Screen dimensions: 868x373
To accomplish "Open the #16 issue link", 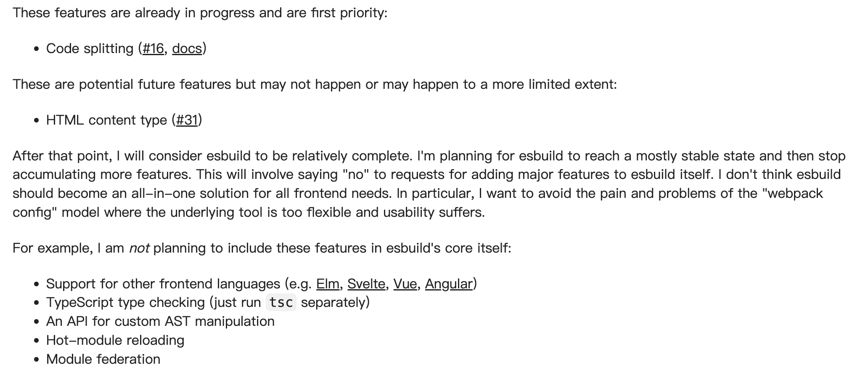I will [153, 49].
